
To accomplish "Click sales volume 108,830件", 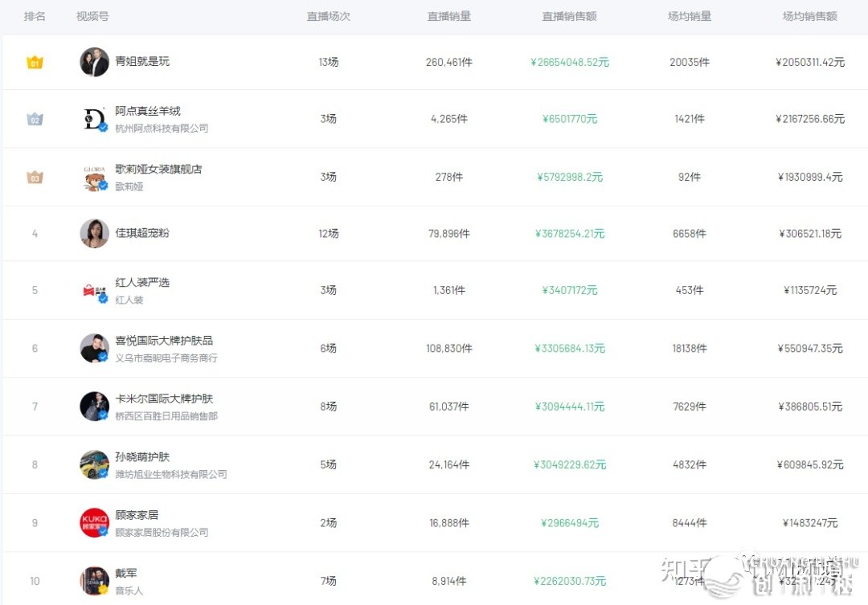I will click(449, 349).
